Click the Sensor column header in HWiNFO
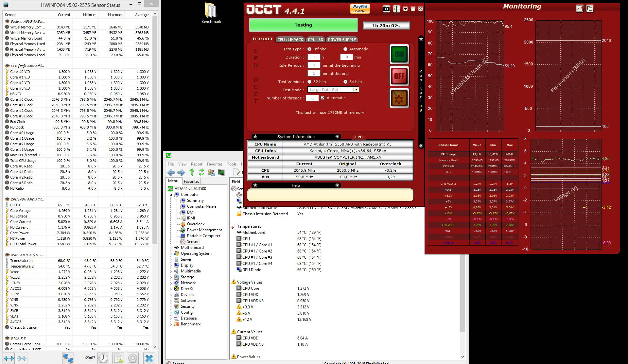Screen dimensions: 628x364 (25, 15)
